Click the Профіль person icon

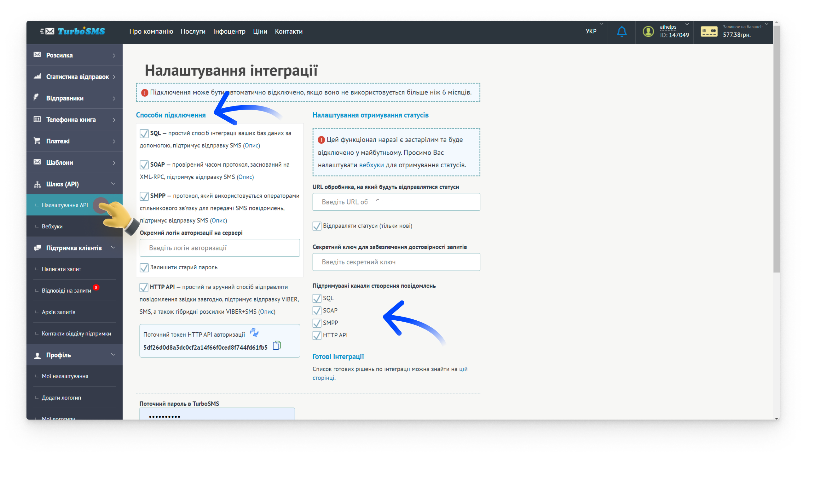pyautogui.click(x=38, y=355)
